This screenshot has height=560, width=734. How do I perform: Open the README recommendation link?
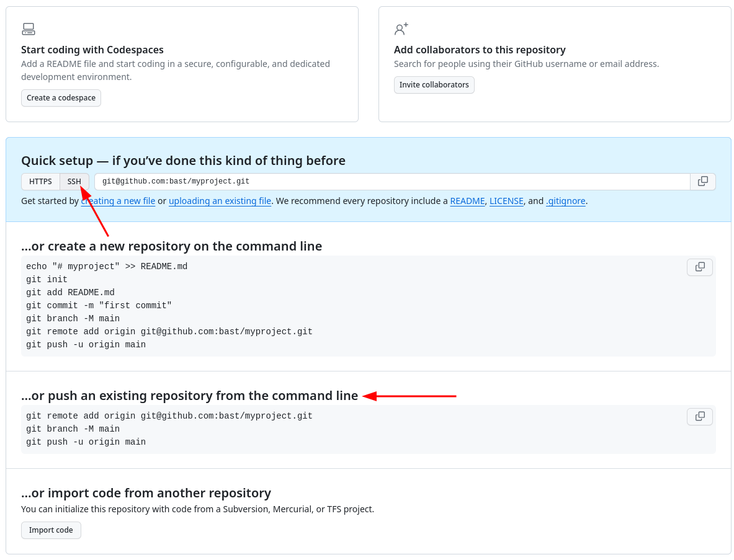coord(467,201)
